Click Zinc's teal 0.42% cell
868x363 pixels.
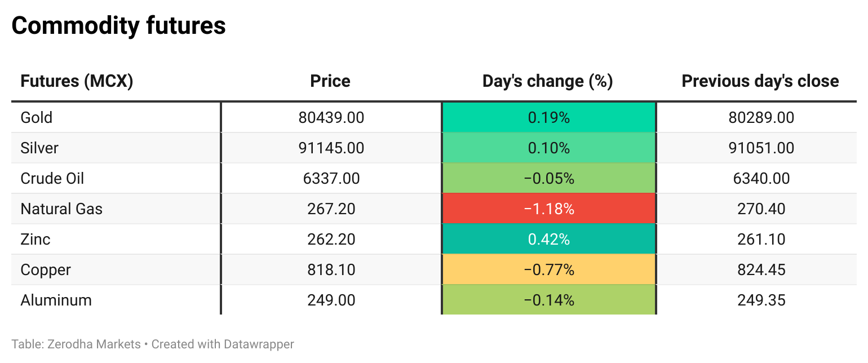[549, 239]
